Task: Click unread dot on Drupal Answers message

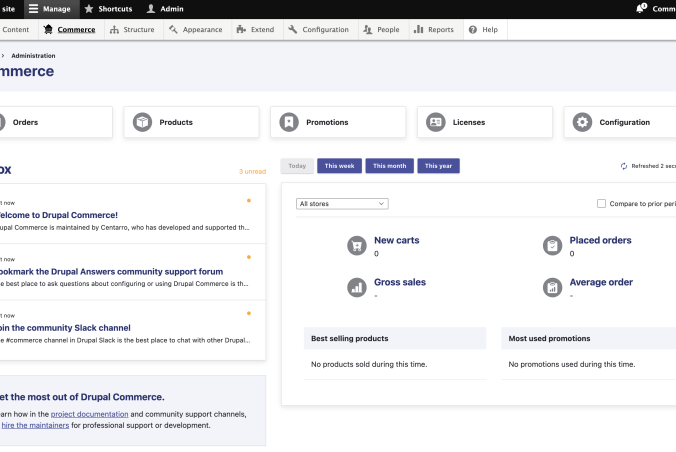Action: [x=249, y=257]
